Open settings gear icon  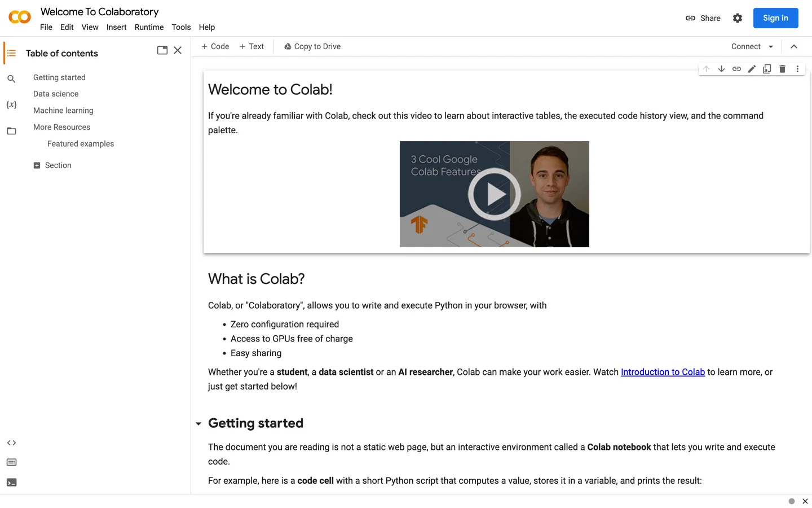tap(738, 18)
